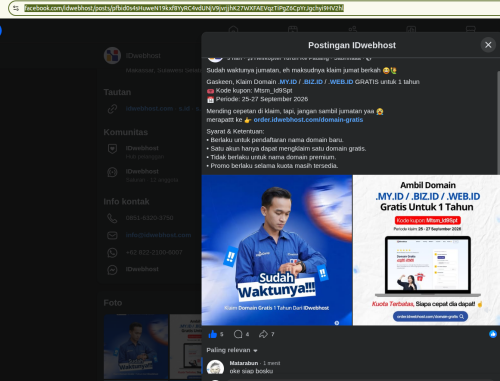
Task: Click the "Foto" section heading
Action: coord(113,303)
